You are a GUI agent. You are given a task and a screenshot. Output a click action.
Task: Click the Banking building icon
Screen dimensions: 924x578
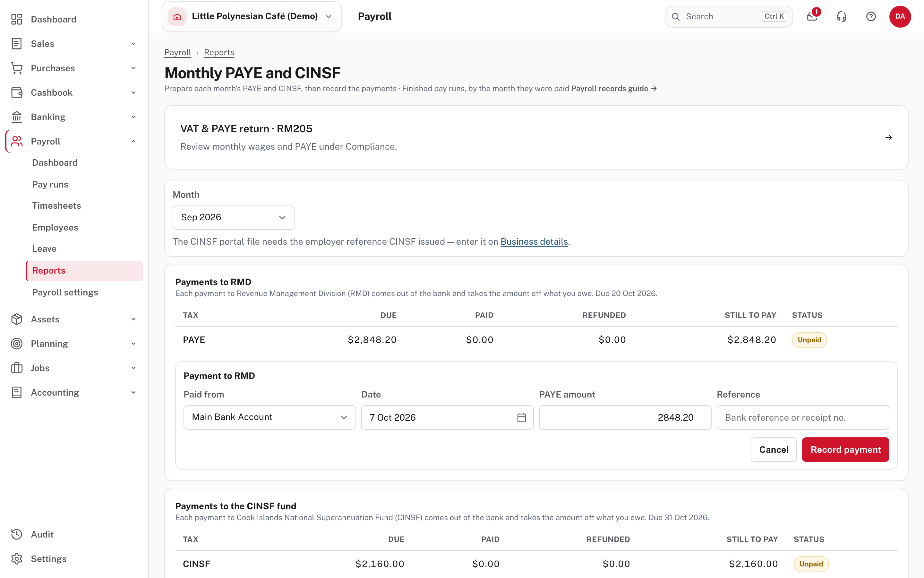tap(16, 117)
